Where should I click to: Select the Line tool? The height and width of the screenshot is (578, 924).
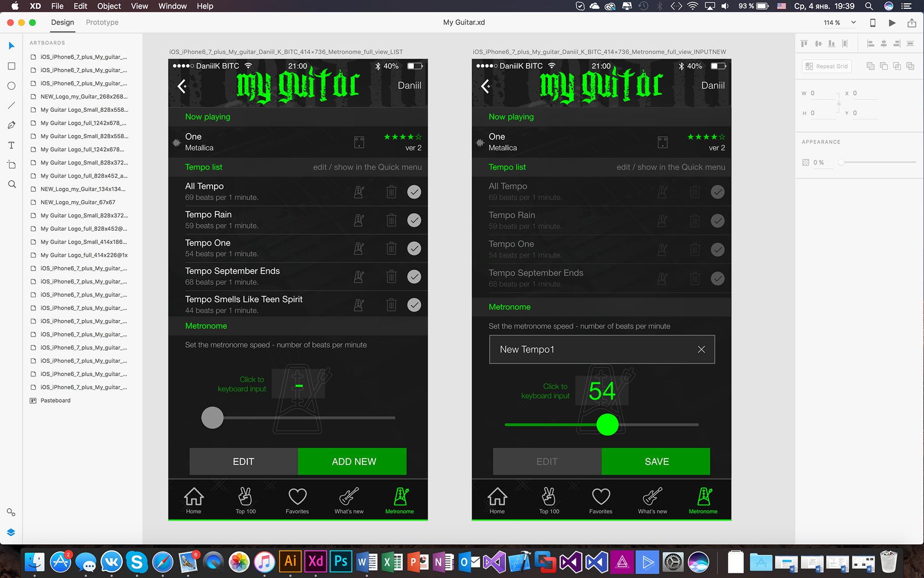click(12, 105)
